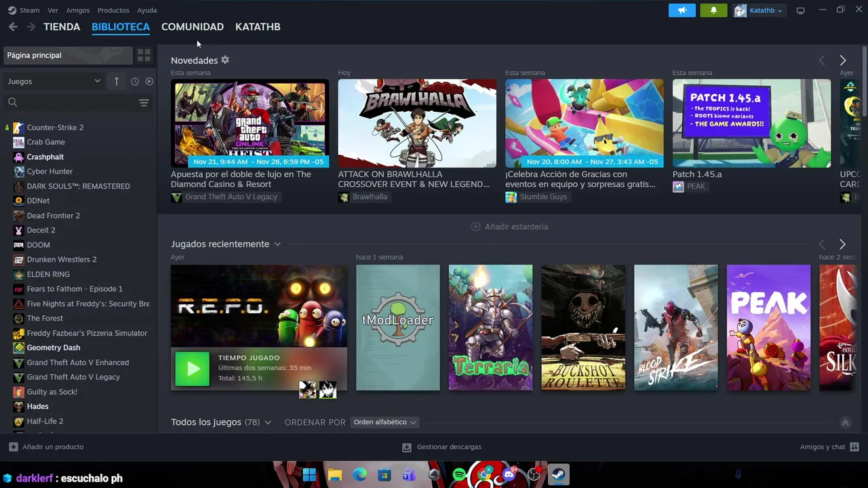Open Amigos y chat icon
868x488 pixels.
pos(854,447)
